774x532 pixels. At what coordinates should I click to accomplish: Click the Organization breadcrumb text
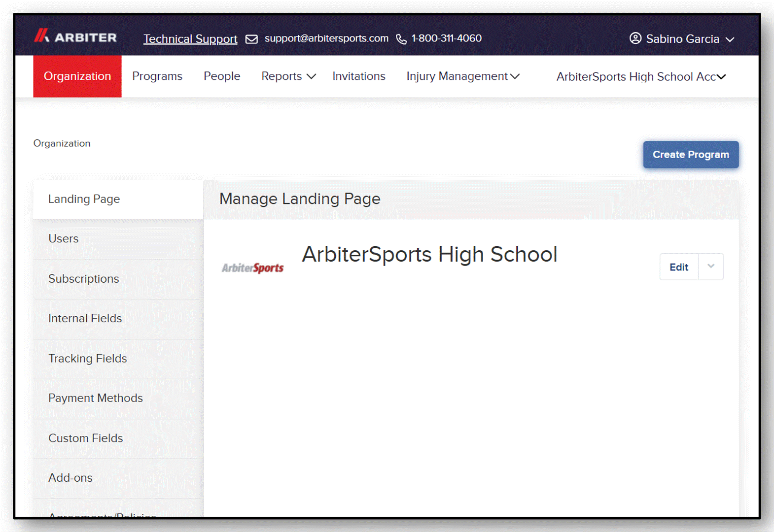tap(62, 143)
